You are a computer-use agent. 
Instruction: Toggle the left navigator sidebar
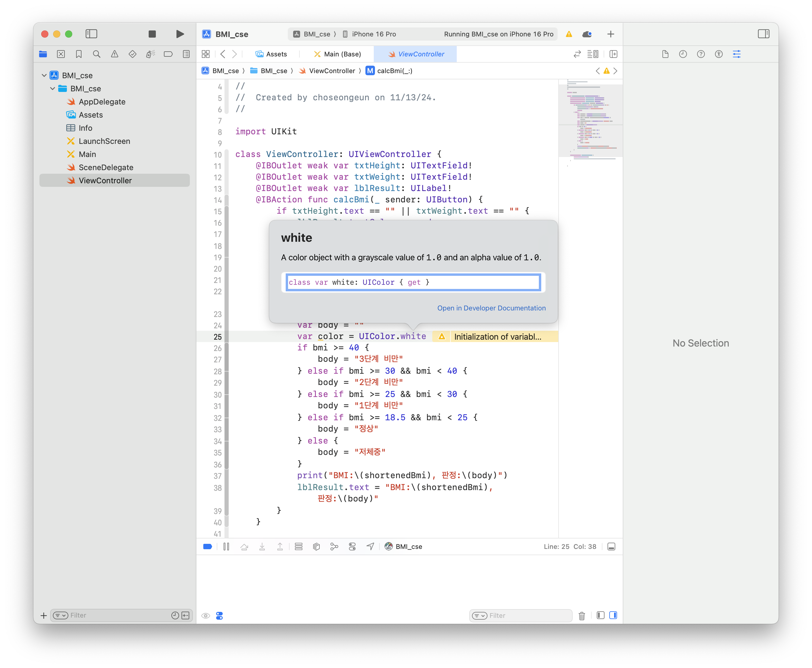tap(91, 34)
